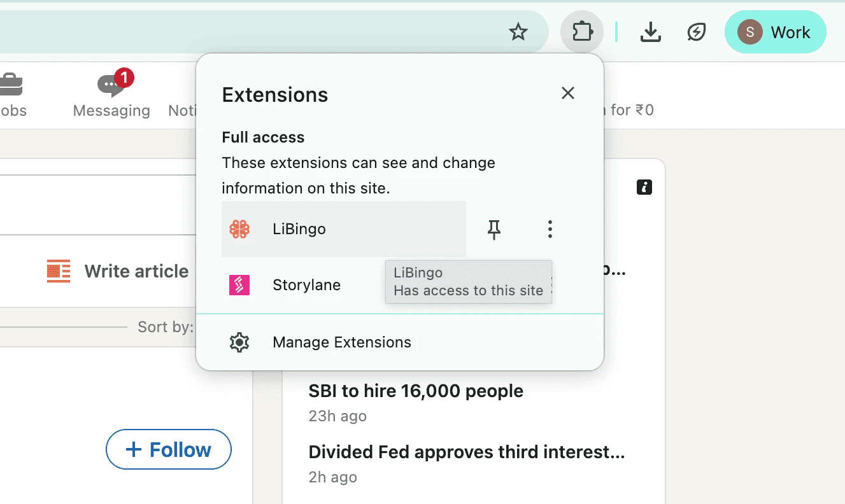Bookmark this page with the star icon
This screenshot has height=504, width=845.
point(519,32)
